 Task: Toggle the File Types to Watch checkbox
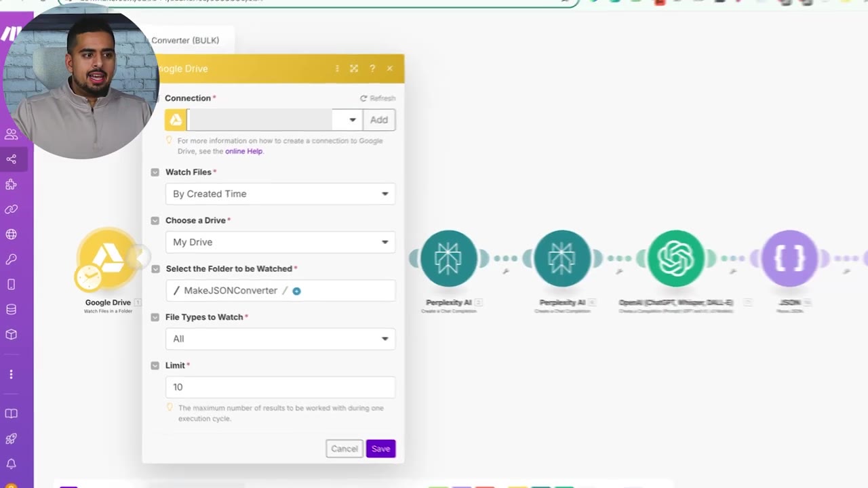[155, 317]
